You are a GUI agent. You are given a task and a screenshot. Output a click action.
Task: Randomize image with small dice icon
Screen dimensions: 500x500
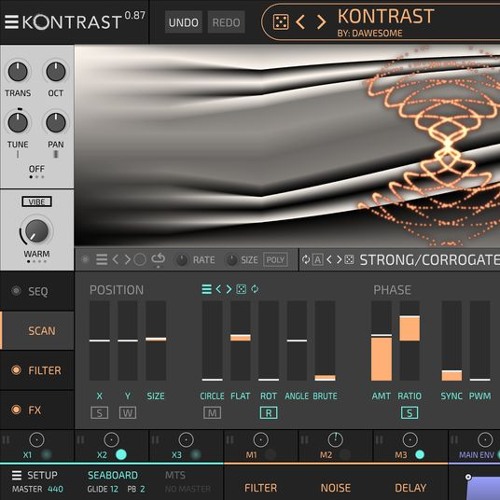coord(349,259)
